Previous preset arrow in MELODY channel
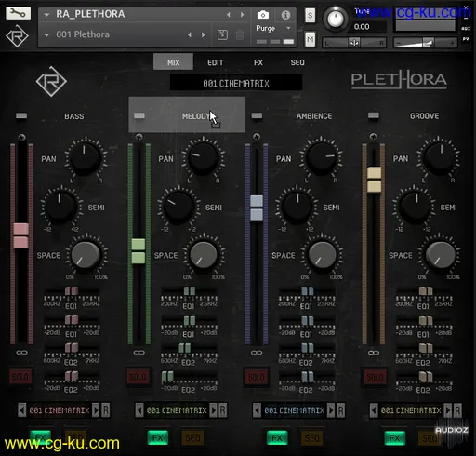Screen dimensions: 476x456 pos(139,410)
